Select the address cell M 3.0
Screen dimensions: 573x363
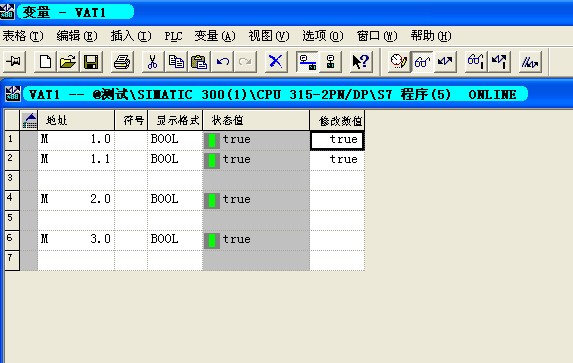(x=76, y=239)
